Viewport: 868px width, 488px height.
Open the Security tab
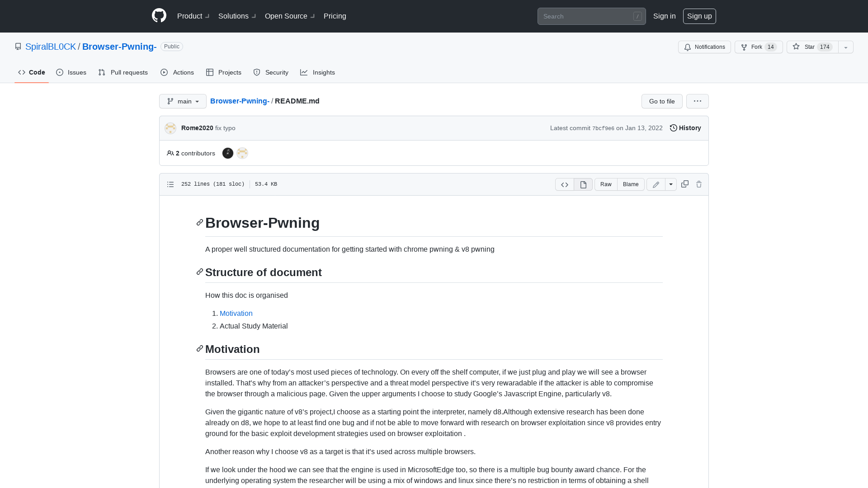point(271,72)
